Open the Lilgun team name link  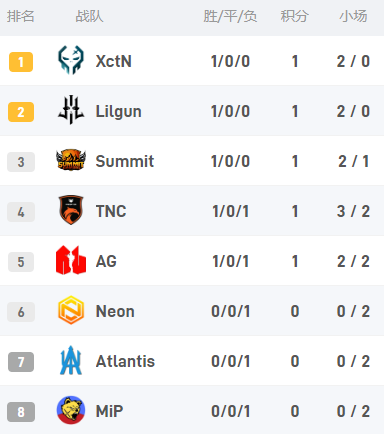click(x=118, y=112)
